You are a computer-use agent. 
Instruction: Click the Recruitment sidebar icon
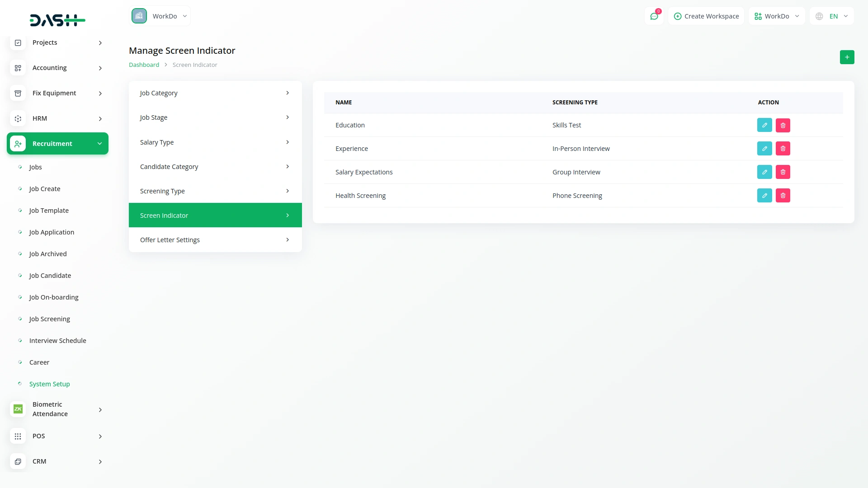[x=18, y=144]
